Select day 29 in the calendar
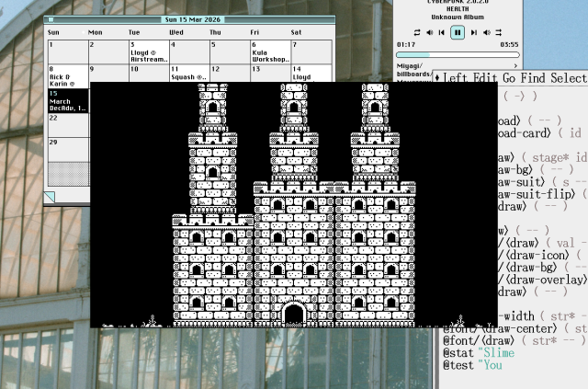 68,150
